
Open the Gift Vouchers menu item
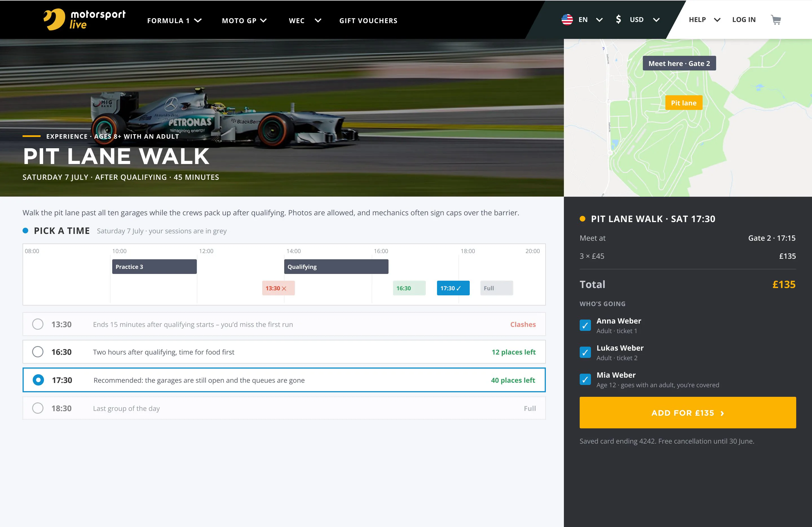click(368, 21)
